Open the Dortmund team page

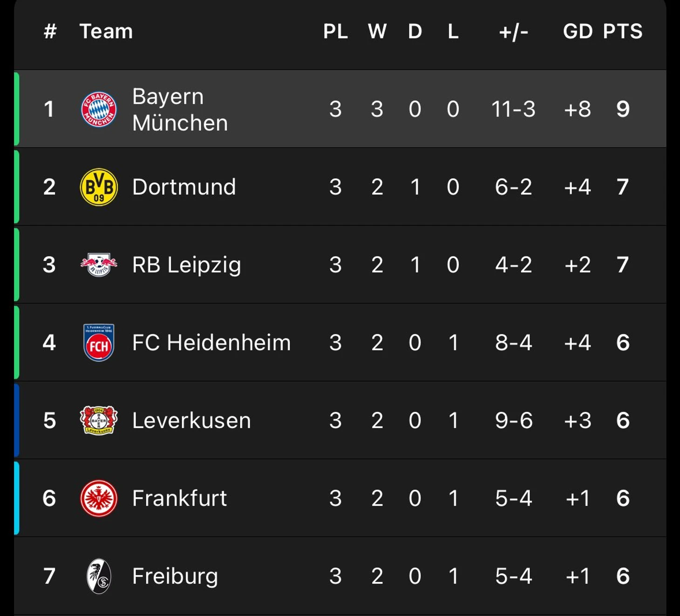point(184,187)
